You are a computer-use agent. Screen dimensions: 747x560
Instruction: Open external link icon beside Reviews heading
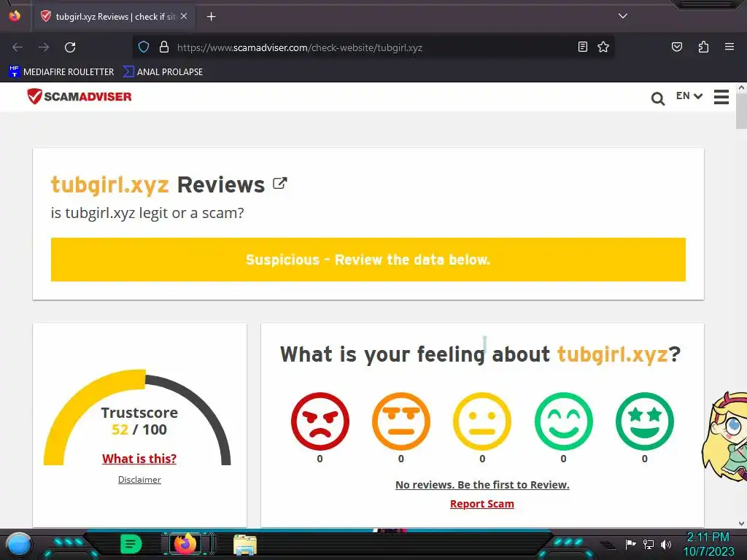coord(279,183)
